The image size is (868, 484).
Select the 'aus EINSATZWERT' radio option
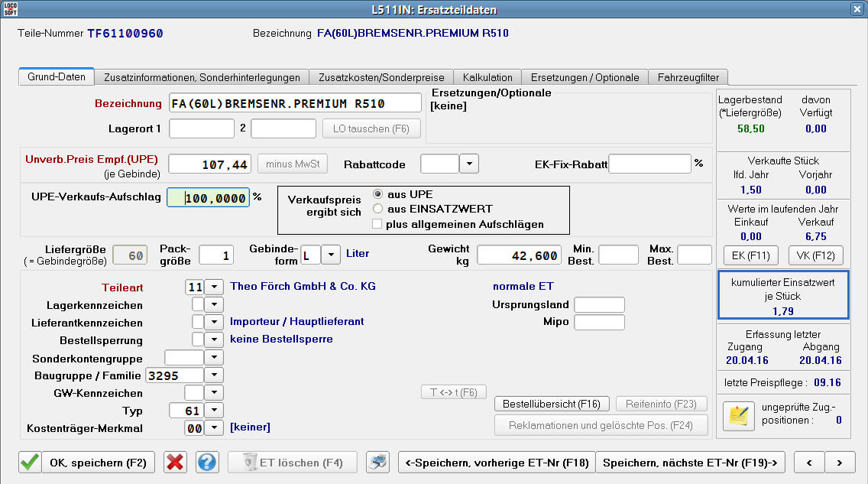pyautogui.click(x=377, y=209)
